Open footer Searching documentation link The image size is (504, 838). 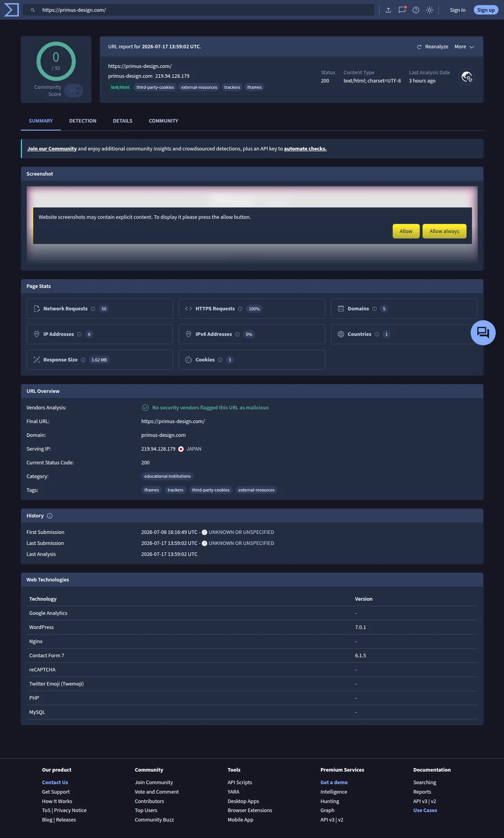(425, 783)
